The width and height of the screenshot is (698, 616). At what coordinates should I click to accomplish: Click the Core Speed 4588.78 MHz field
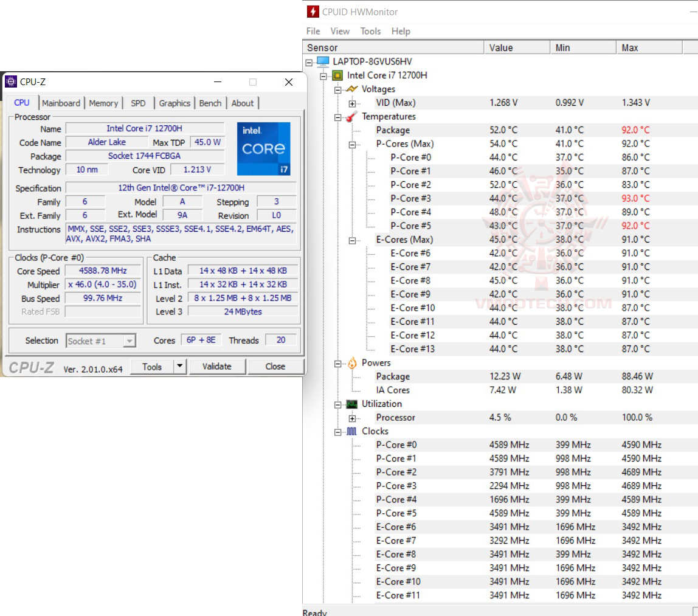[103, 271]
